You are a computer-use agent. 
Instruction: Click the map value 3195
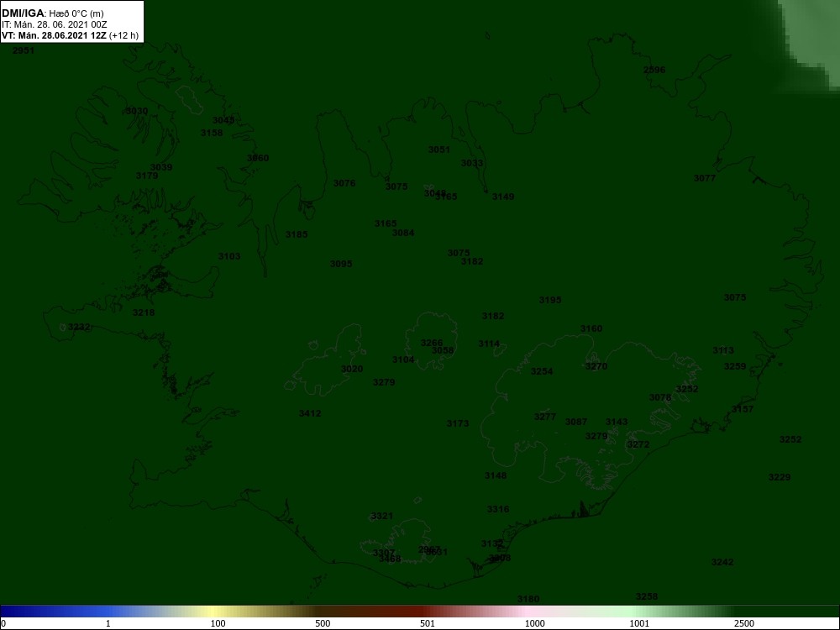coord(550,300)
